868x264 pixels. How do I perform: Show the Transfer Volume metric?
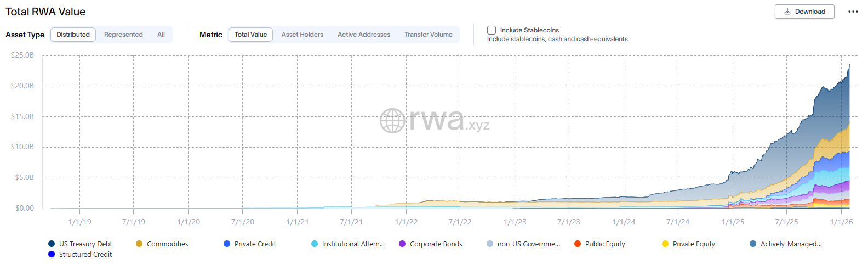(x=429, y=35)
